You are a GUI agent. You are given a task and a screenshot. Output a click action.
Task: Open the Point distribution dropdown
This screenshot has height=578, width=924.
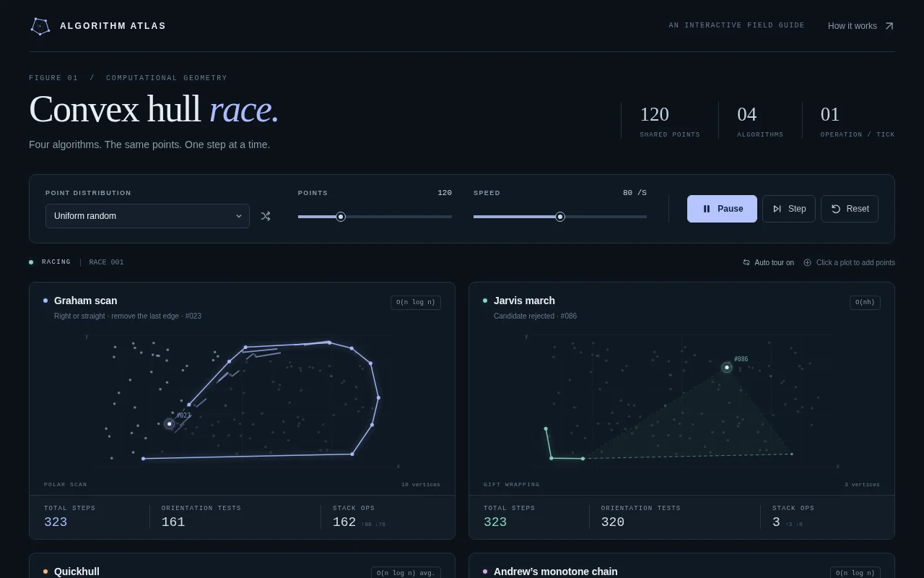[x=147, y=216]
